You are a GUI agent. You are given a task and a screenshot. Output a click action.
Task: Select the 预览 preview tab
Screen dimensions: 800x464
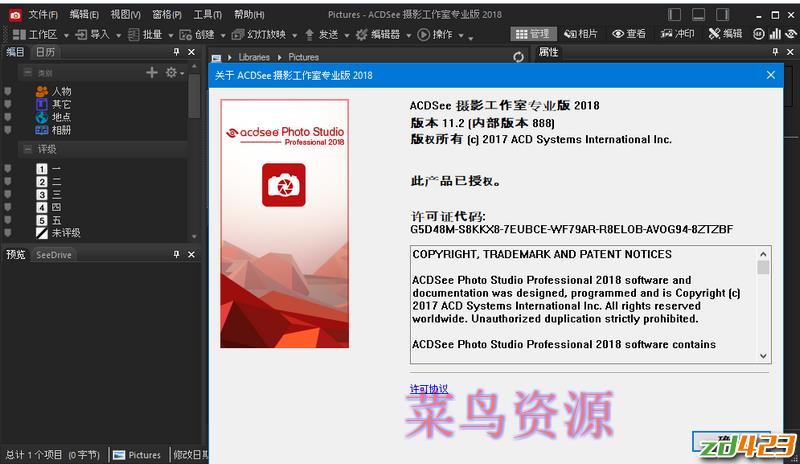coord(16,254)
